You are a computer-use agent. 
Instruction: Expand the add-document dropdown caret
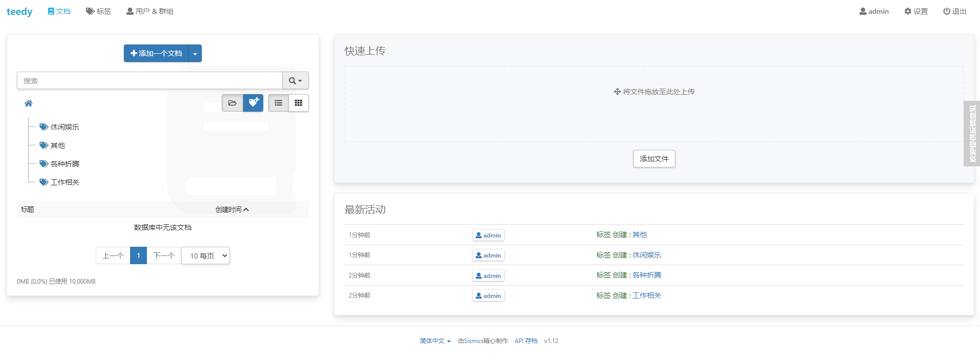[x=195, y=53]
